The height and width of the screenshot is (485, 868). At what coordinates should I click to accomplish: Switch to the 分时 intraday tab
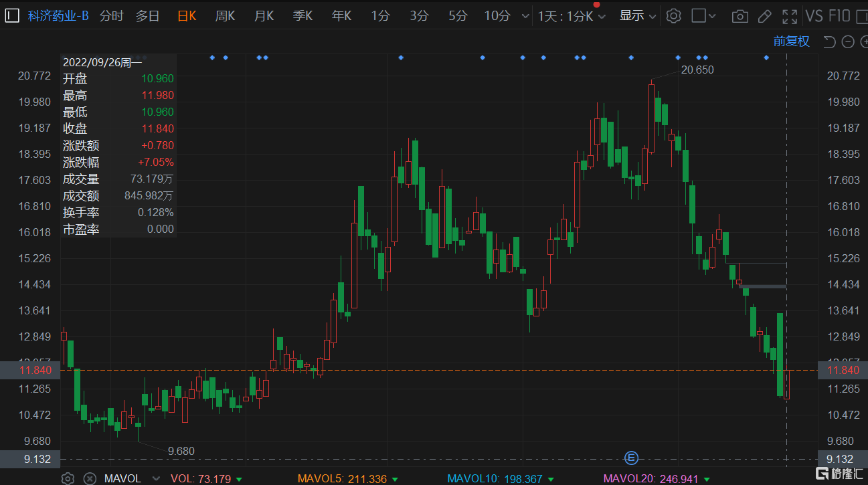coord(111,16)
